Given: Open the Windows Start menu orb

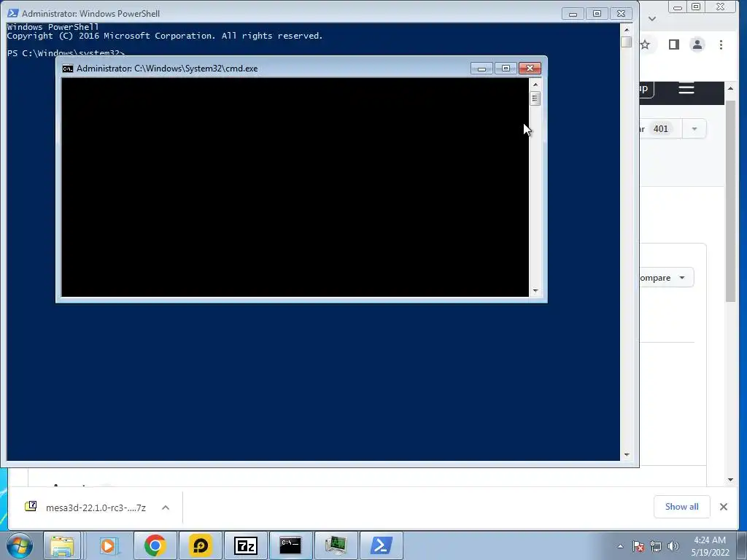Looking at the screenshot, I should pyautogui.click(x=20, y=545).
